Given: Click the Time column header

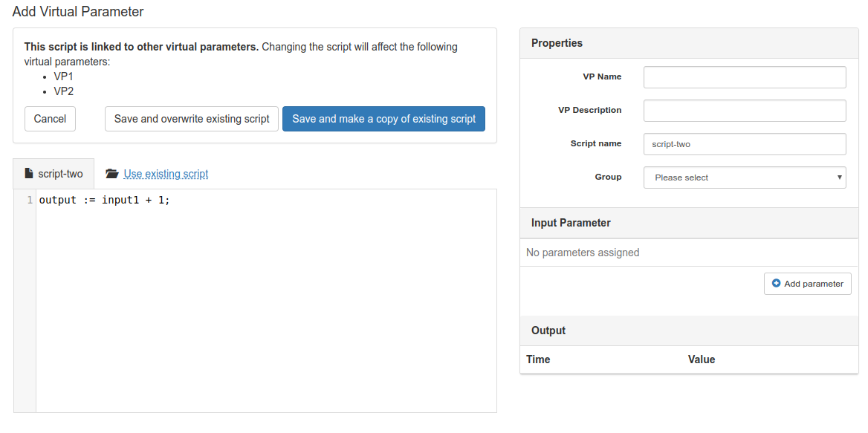Looking at the screenshot, I should tap(538, 359).
